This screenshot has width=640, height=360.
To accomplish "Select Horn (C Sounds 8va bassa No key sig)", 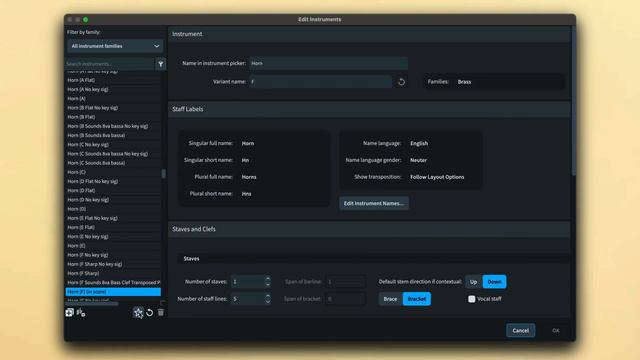I will 113,154.
